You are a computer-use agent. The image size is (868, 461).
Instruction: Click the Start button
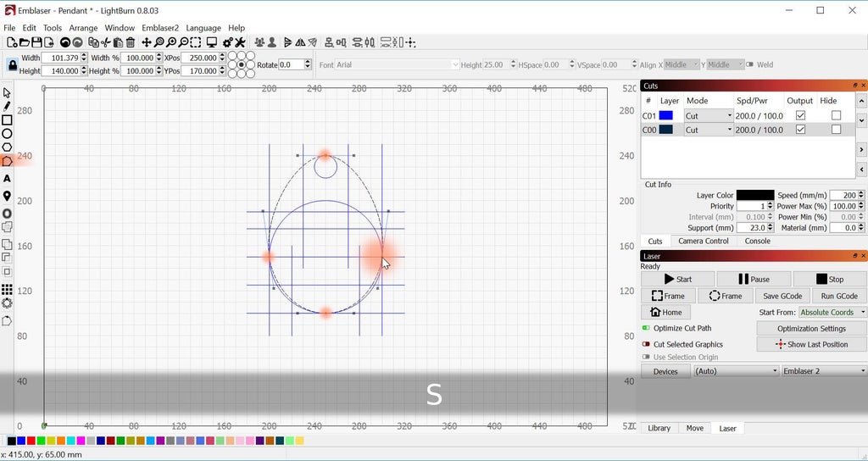(x=678, y=279)
